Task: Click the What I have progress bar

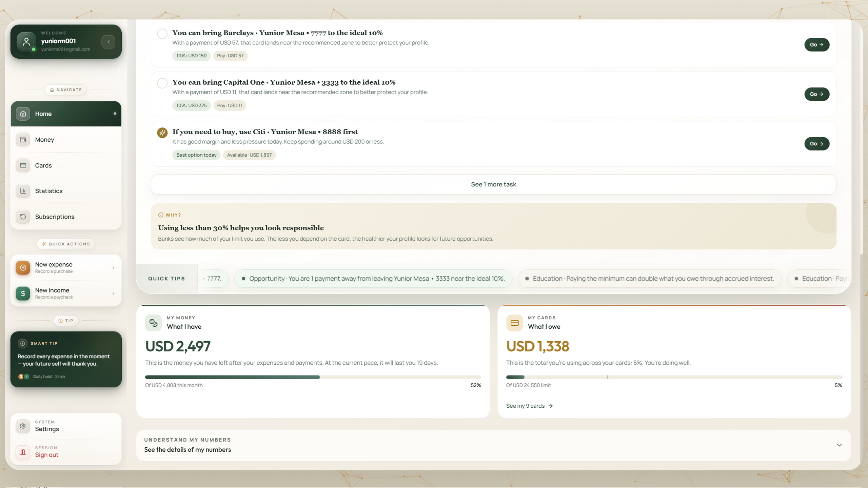Action: 313,377
